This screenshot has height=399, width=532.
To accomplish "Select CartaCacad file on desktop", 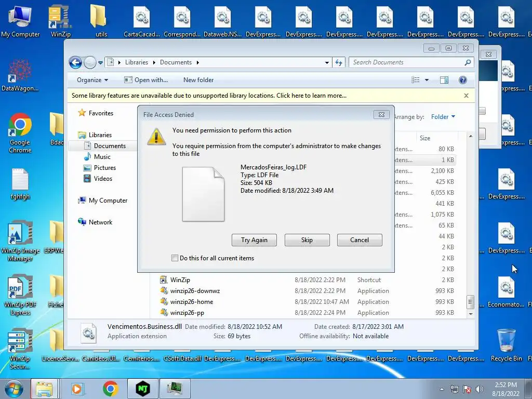I will [141, 22].
